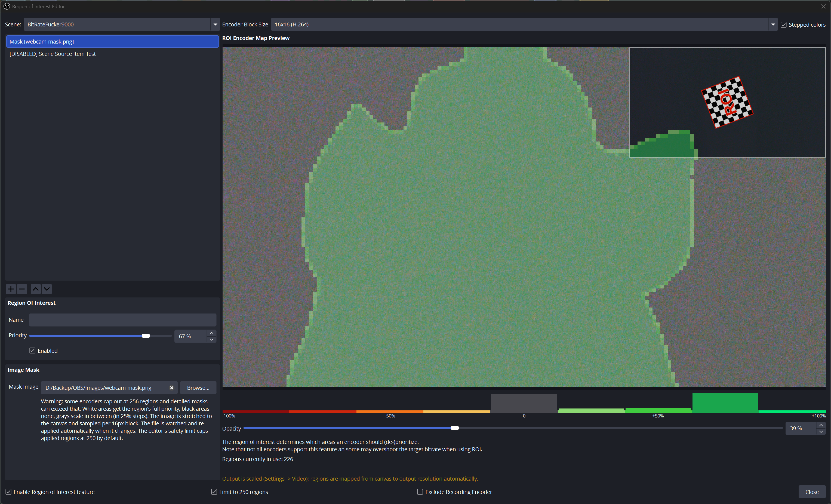Click the orange output scaled warning text
Screen dimensions: 831x504
(x=350, y=479)
